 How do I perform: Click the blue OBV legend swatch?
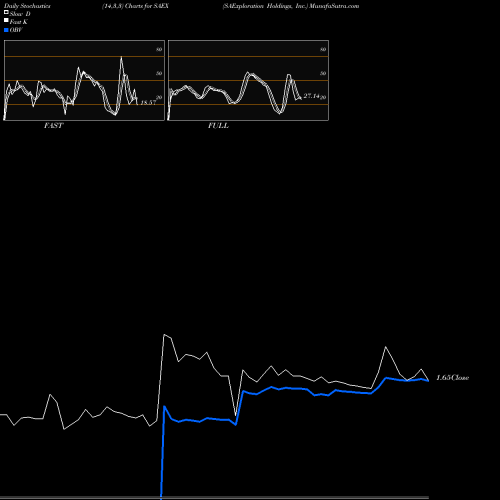pos(6,30)
